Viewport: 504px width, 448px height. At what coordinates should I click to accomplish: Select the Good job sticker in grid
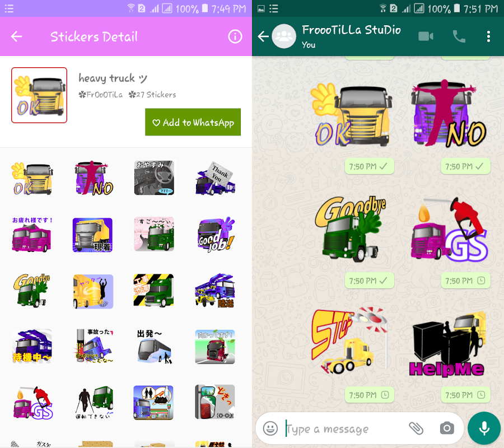pos(216,235)
